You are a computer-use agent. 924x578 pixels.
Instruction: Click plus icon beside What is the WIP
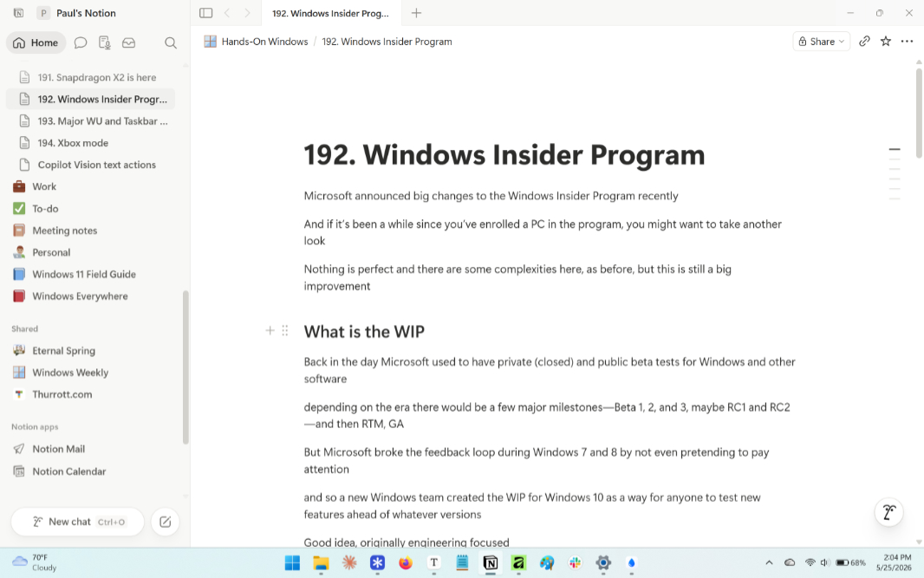[x=270, y=330]
